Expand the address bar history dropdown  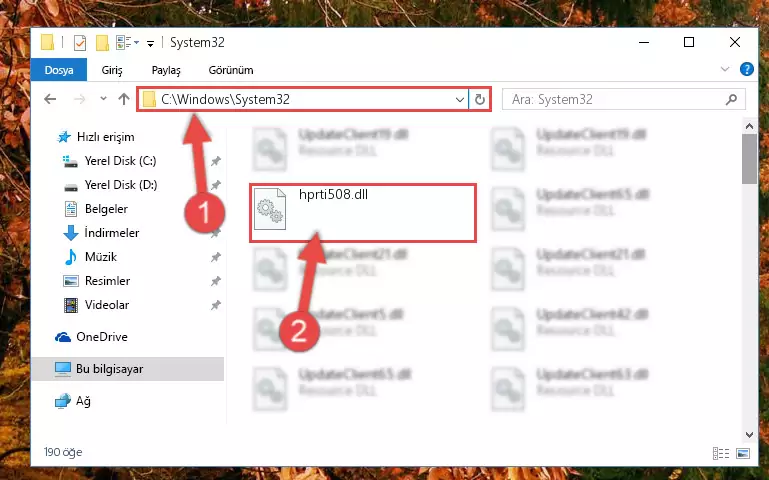click(x=460, y=100)
